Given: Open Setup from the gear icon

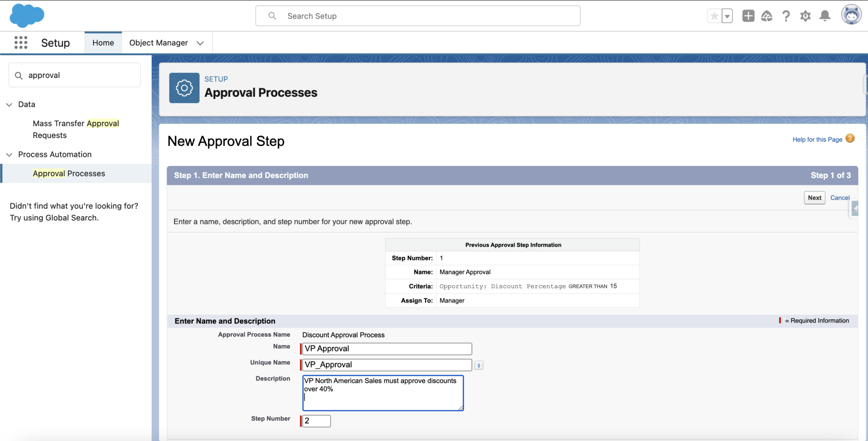Looking at the screenshot, I should 805,16.
